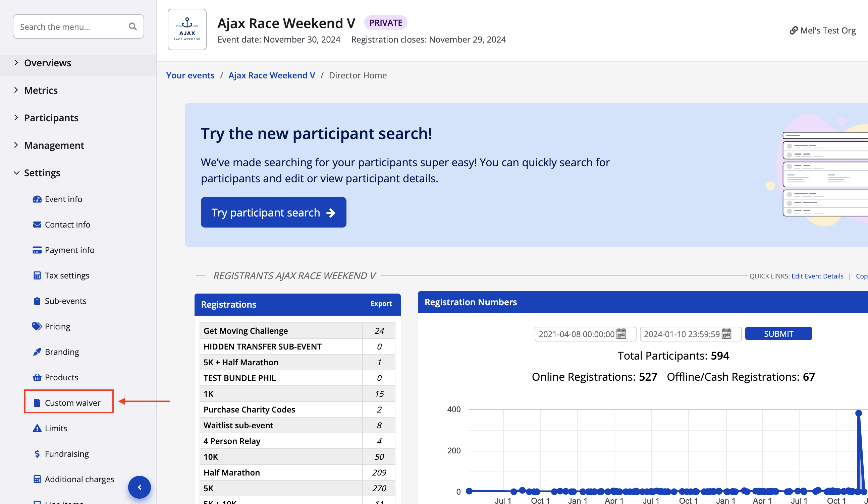Click the Products basket icon
The width and height of the screenshot is (868, 504).
[37, 377]
